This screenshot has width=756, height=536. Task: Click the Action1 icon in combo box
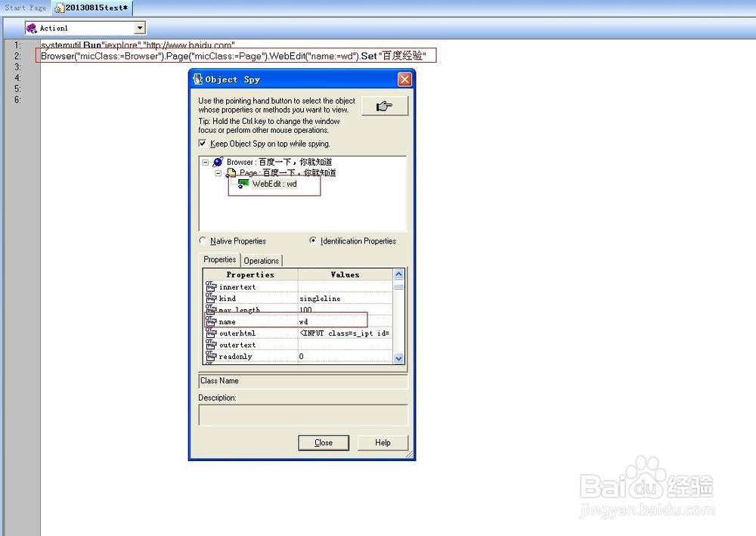(31, 28)
